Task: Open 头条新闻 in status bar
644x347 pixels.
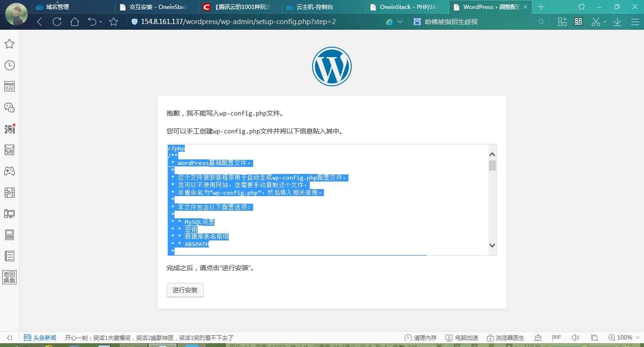Action: click(40, 338)
